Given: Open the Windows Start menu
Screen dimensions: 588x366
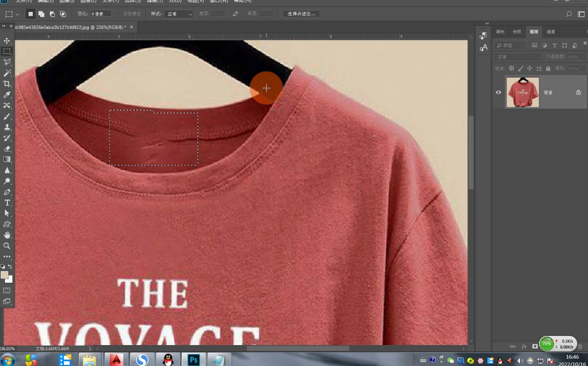Looking at the screenshot, I should (x=8, y=360).
